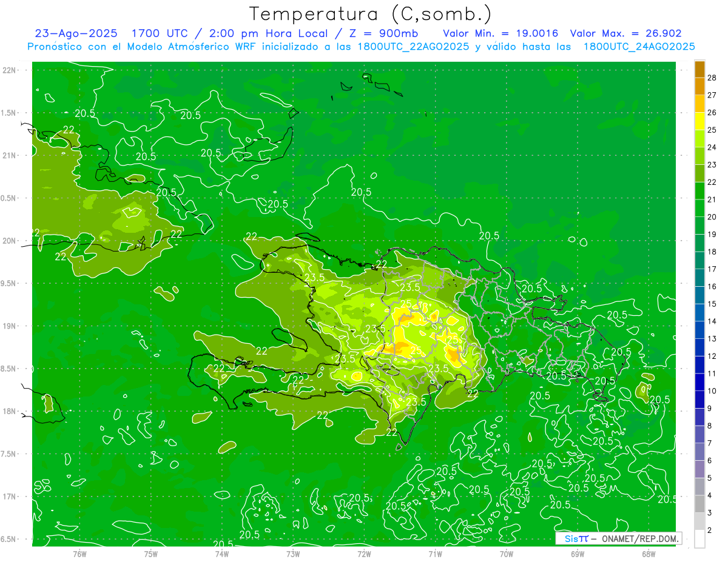
Task: Click the color scale label "15"
Action: point(712,304)
